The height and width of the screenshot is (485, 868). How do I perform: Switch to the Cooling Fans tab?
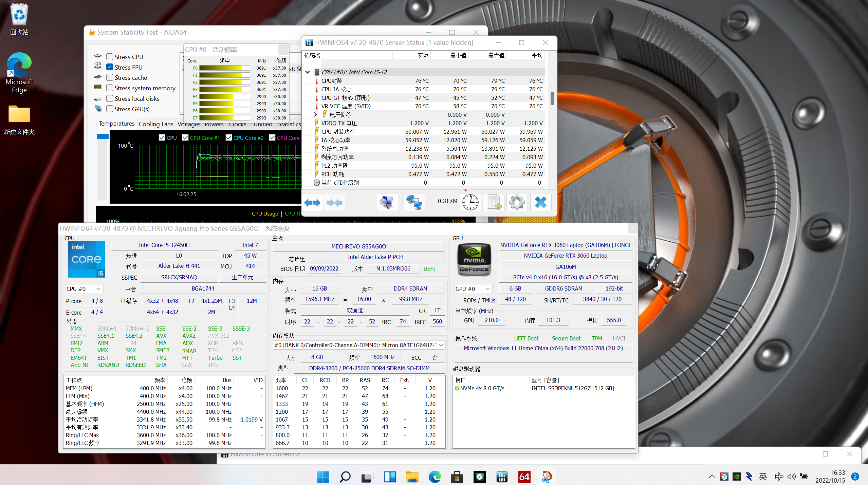pyautogui.click(x=156, y=124)
